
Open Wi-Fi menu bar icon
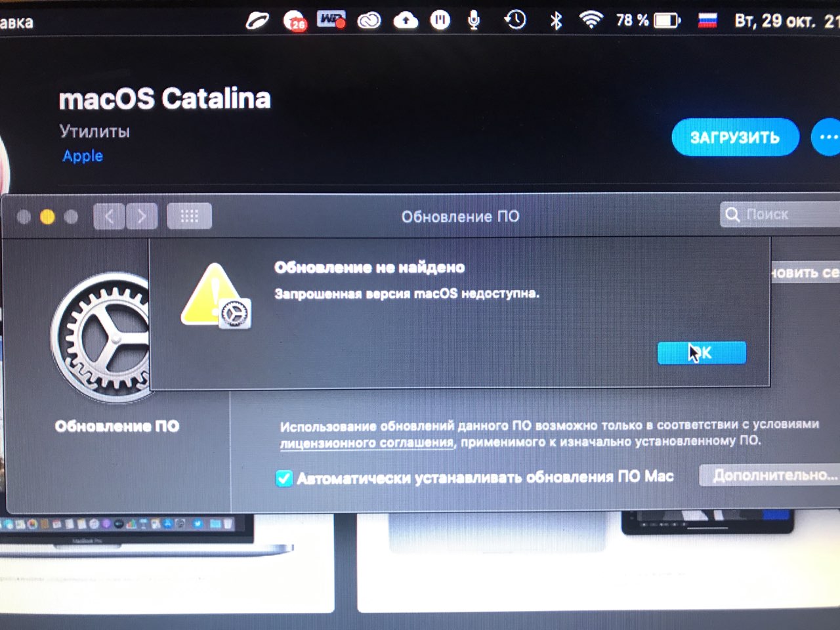(x=591, y=20)
